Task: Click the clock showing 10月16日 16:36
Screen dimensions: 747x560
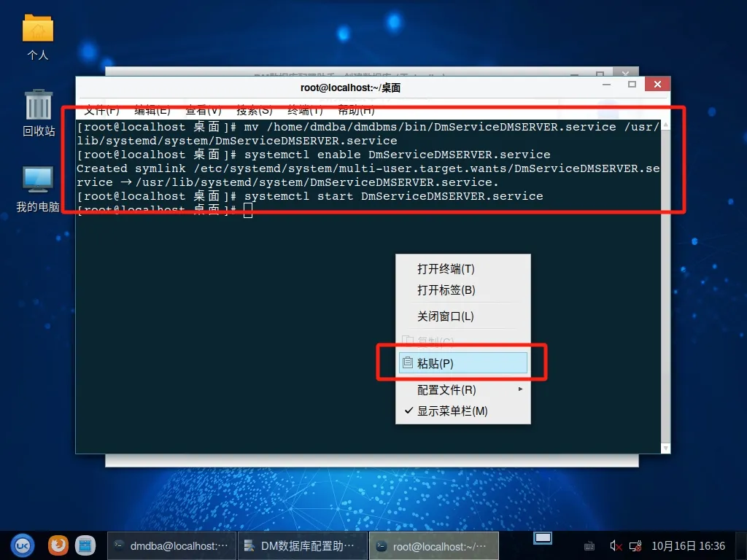Action: 688,545
